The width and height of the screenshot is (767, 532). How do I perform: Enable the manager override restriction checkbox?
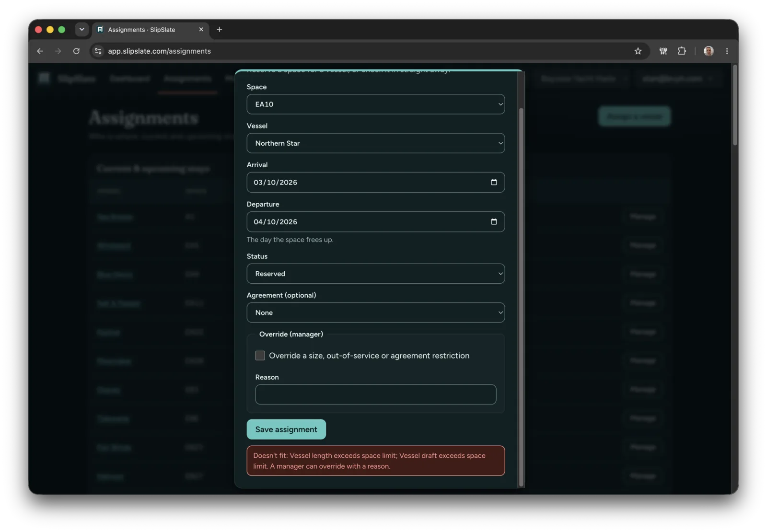coord(260,355)
